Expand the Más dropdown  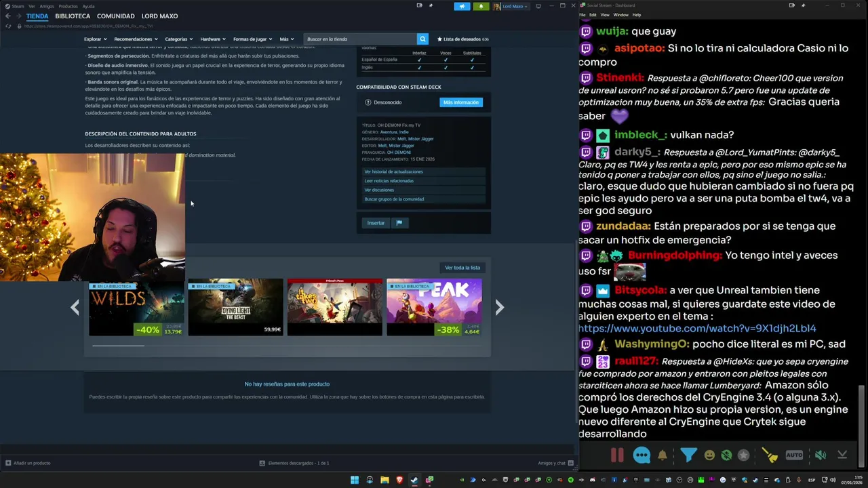coord(286,39)
